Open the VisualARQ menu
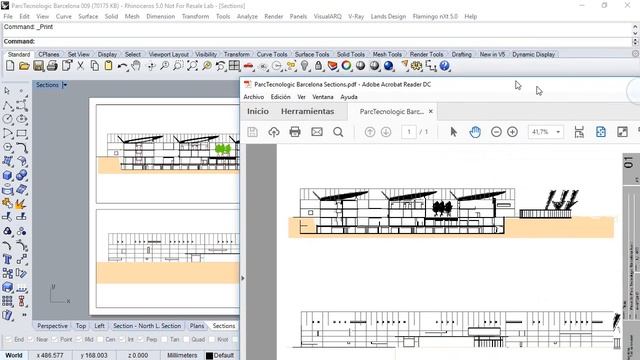640x360 pixels. 327,16
